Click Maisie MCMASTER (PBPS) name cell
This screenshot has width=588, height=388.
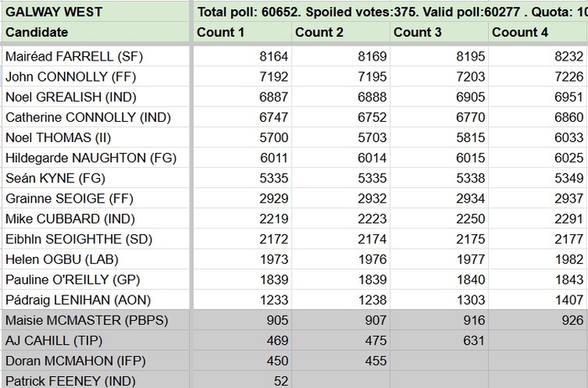tap(95, 320)
